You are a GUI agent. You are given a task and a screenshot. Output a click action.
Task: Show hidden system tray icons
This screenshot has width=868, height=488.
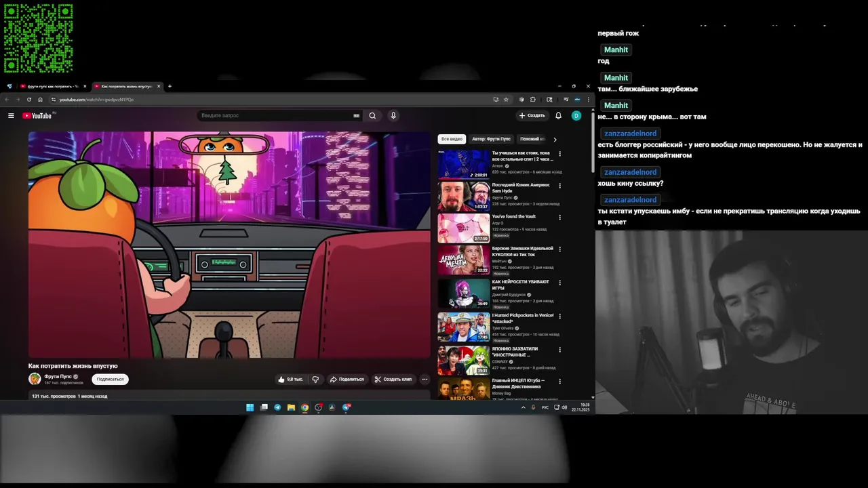523,407
